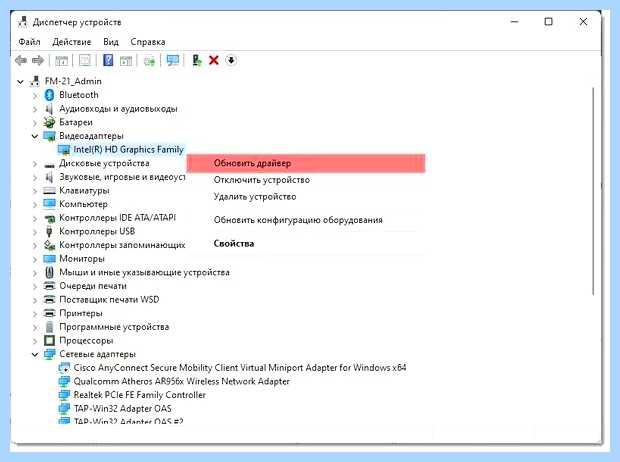Click the Клавиатуры keyboard icon
This screenshot has height=462, width=620.
49,191
